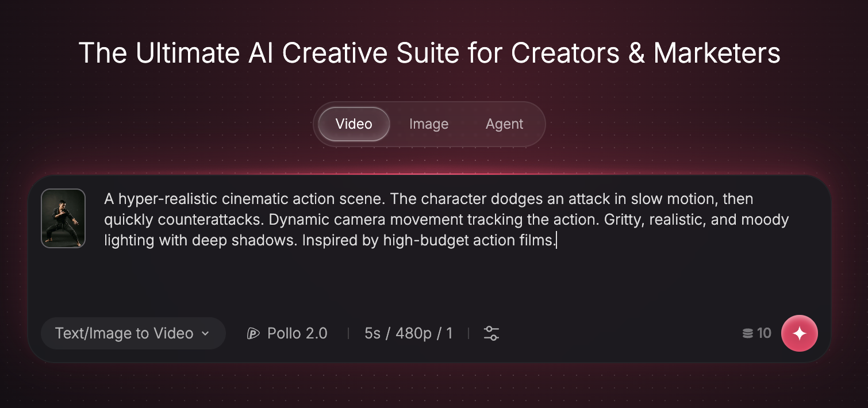Click the 5s duration value

pyautogui.click(x=372, y=333)
